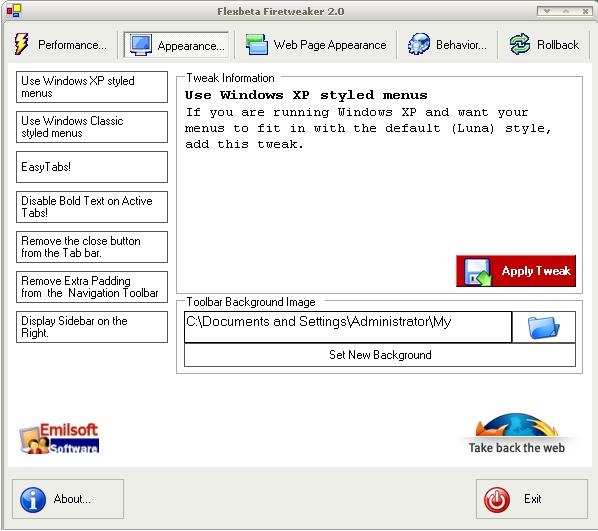This screenshot has height=531, width=598.
Task: Click the tweak description paragraph text
Action: point(368,128)
